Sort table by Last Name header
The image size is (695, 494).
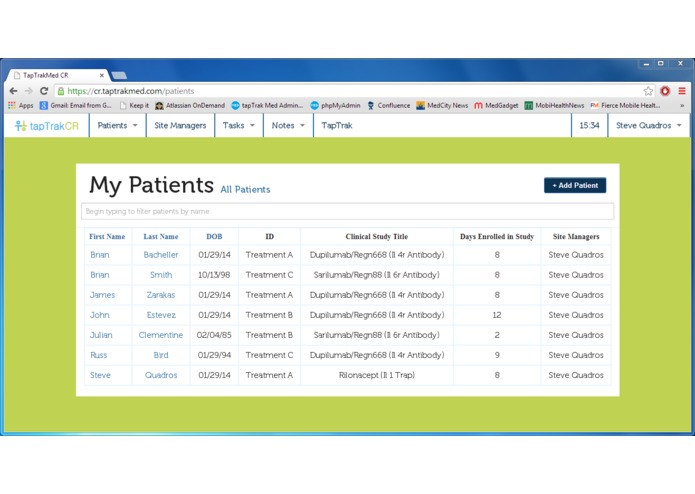coord(161,237)
